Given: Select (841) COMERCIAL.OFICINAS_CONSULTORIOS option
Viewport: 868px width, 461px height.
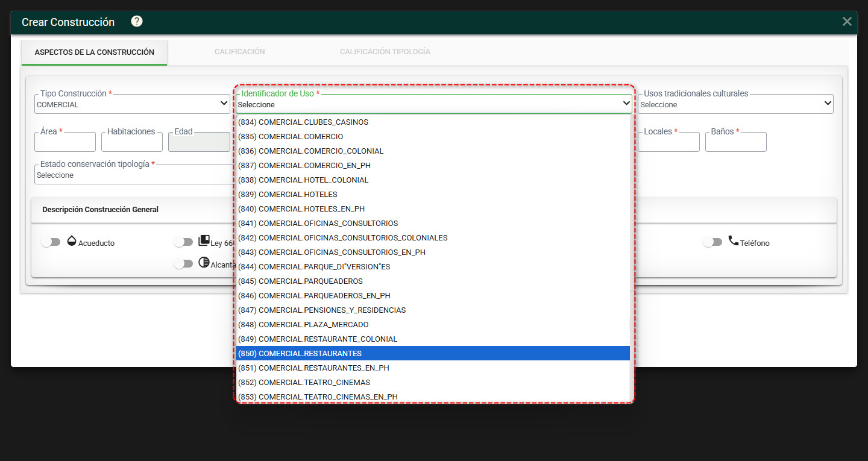Looking at the screenshot, I should (x=433, y=223).
